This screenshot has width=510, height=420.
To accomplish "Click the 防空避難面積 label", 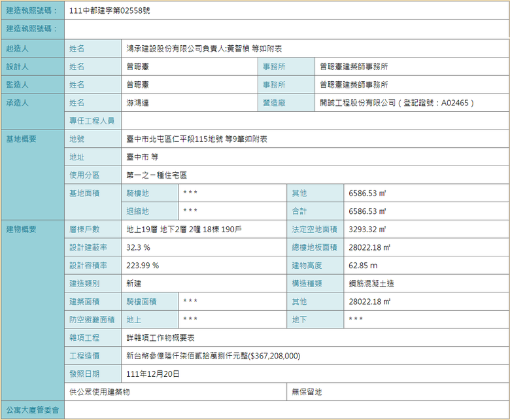I will [x=92, y=320].
